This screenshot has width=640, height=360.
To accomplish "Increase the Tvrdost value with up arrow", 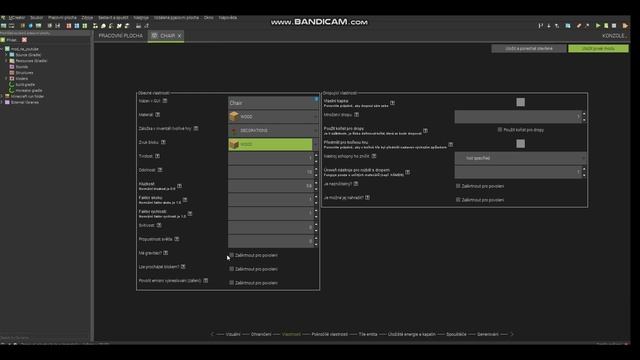I will [x=316, y=156].
